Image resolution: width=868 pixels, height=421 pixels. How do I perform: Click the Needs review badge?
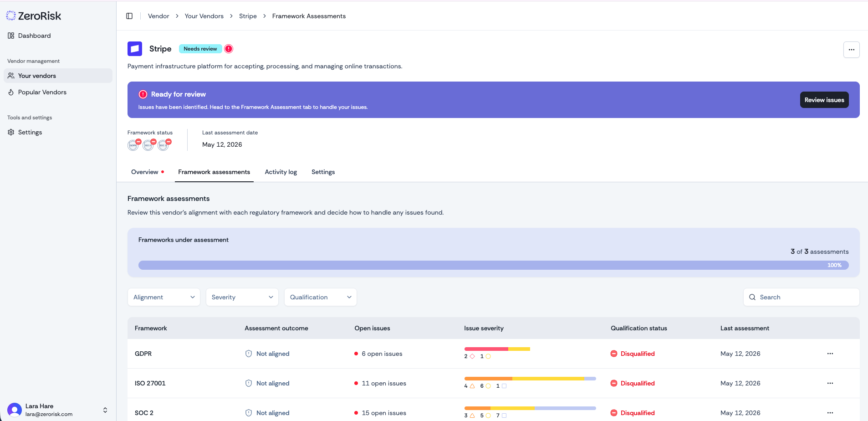coord(200,49)
